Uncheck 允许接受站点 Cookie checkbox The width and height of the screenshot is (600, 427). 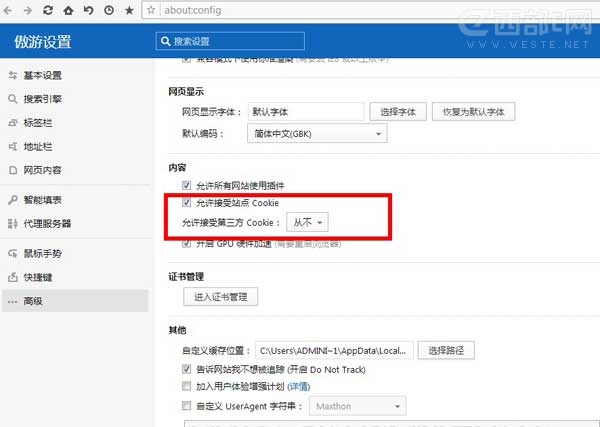187,203
